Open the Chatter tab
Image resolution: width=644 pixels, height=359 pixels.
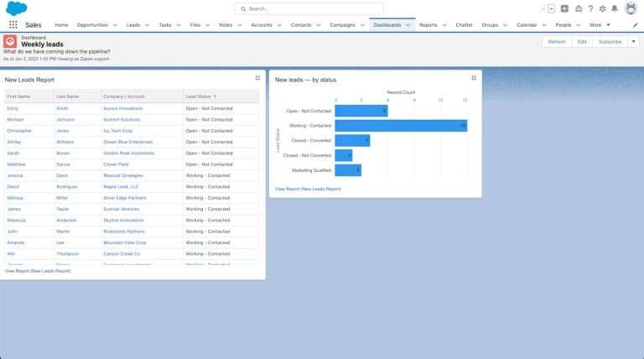[464, 25]
